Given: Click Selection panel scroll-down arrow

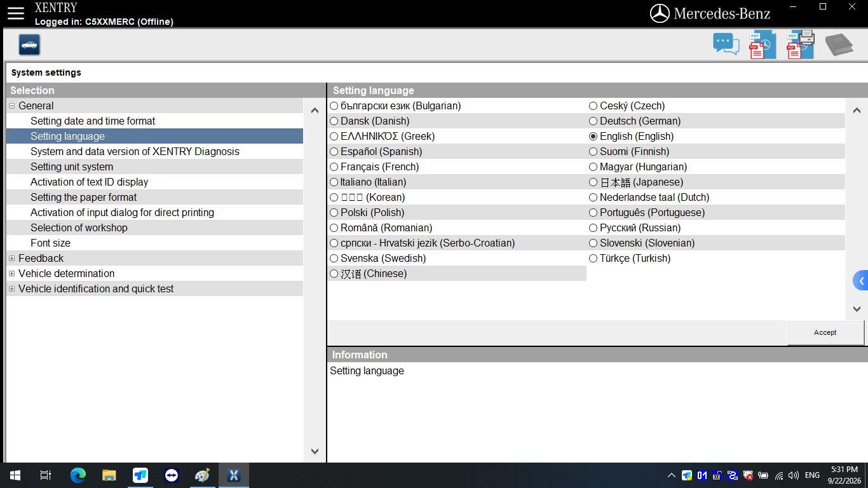Looking at the screenshot, I should 315,451.
